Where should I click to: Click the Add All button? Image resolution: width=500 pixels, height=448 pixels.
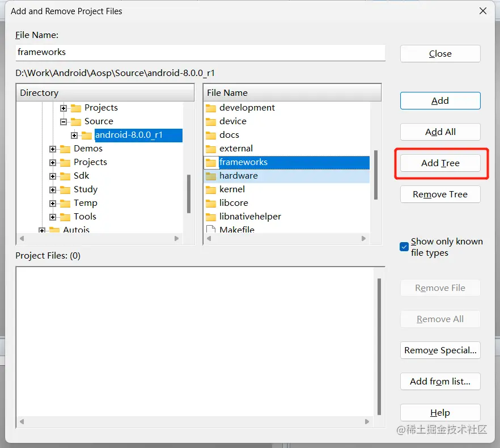pyautogui.click(x=440, y=132)
